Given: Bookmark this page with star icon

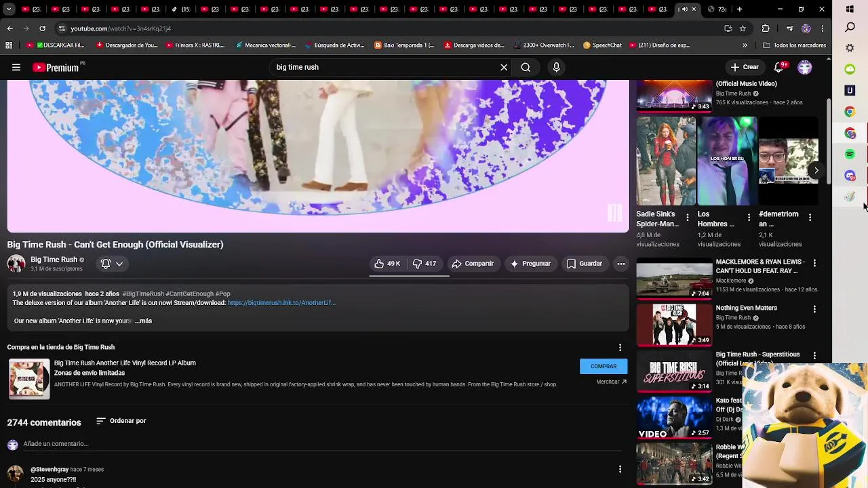Looking at the screenshot, I should coord(743,28).
